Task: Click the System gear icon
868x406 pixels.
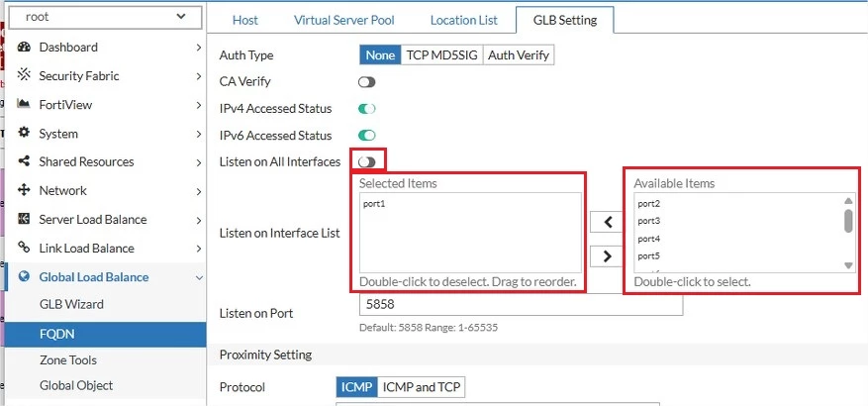Action: pyautogui.click(x=24, y=134)
